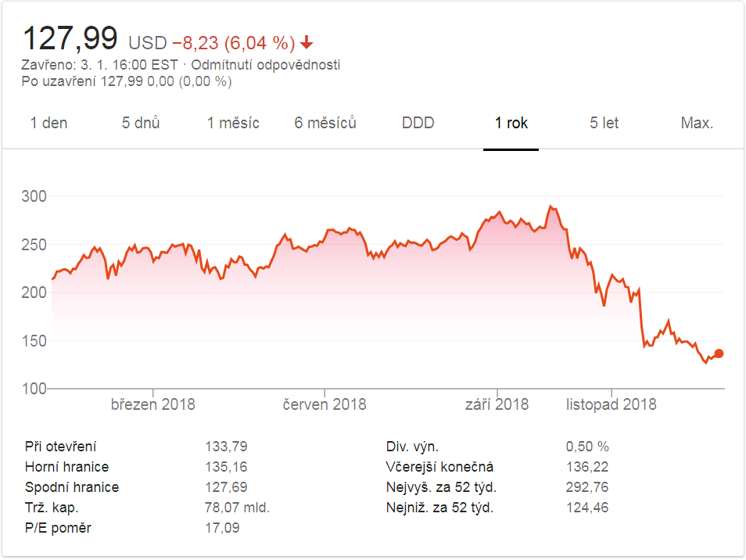Show the 1 měsíc chart range

click(x=233, y=123)
